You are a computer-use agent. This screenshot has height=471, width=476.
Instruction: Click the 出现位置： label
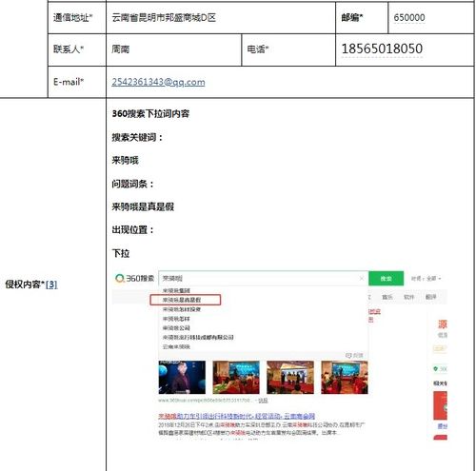pos(132,230)
